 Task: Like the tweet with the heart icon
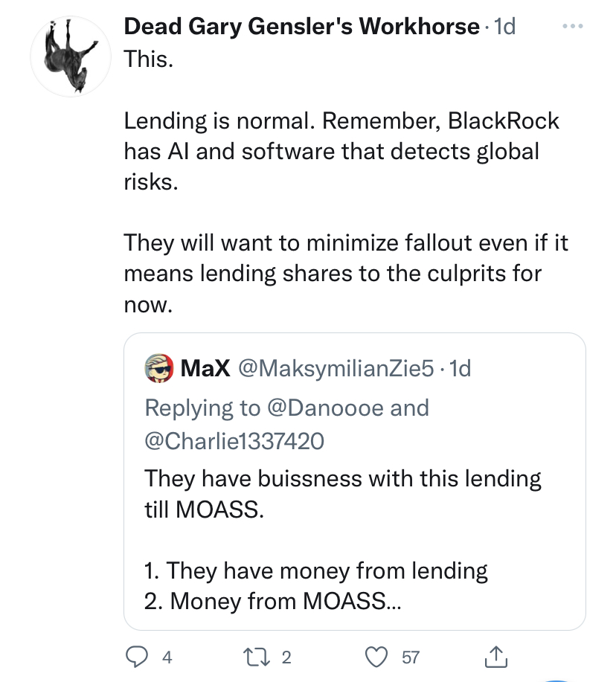pos(378,657)
